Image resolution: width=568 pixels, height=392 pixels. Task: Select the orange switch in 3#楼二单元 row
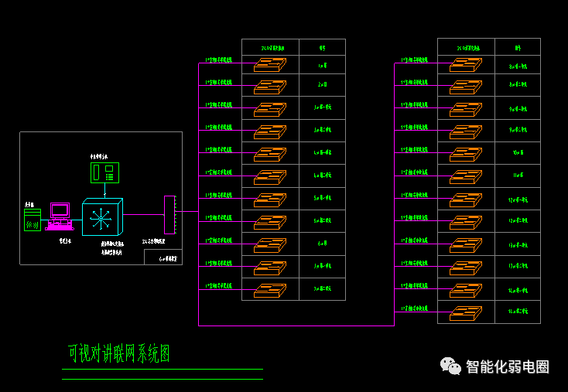(270, 132)
